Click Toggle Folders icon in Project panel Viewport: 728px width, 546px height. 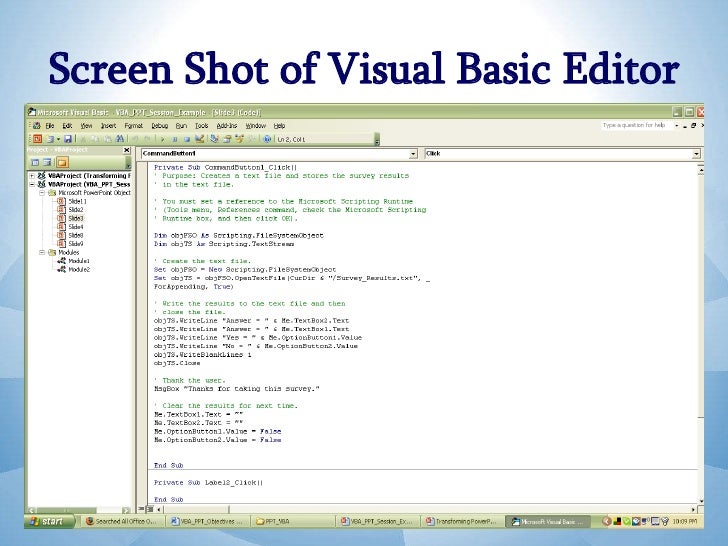[x=62, y=162]
